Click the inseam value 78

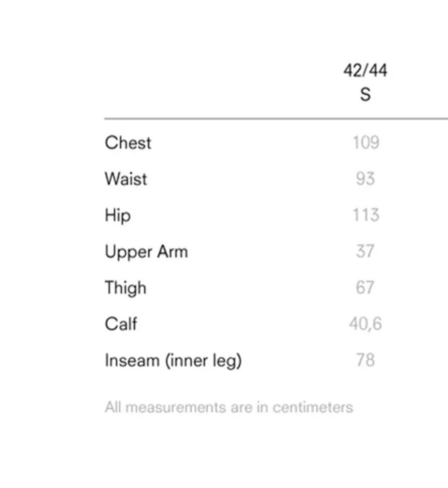click(365, 360)
